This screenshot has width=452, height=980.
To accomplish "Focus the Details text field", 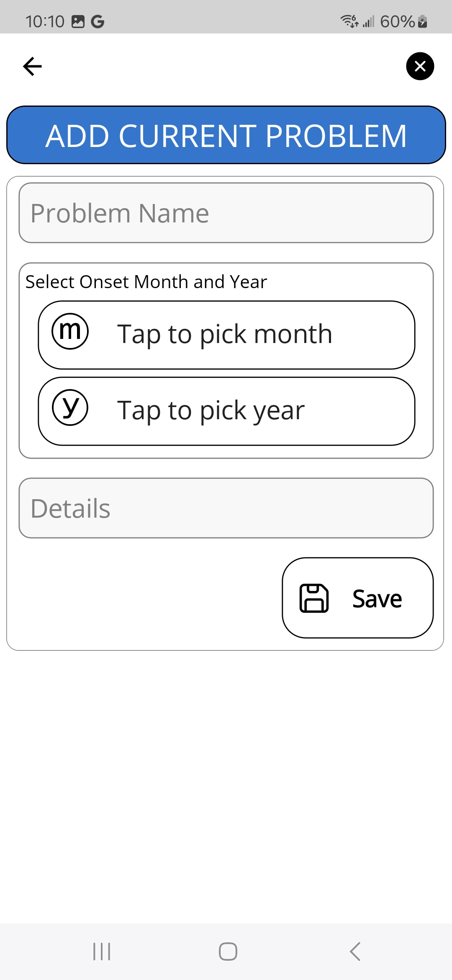I will pyautogui.click(x=226, y=508).
